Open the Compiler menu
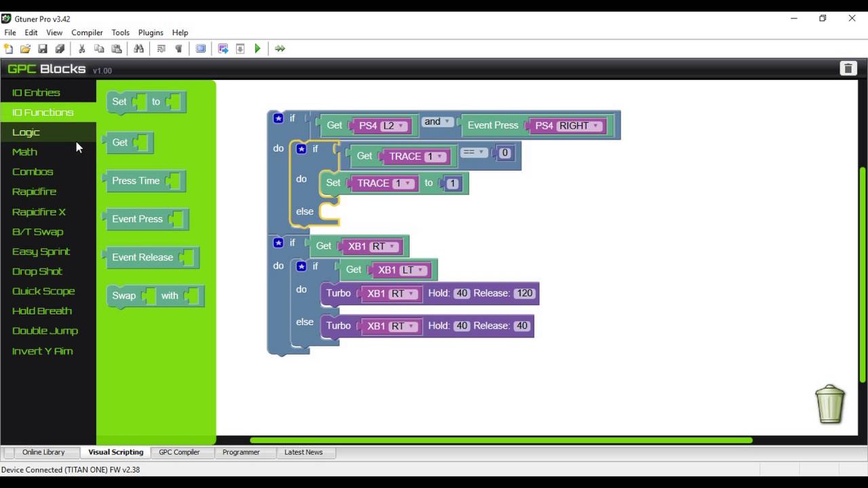The height and width of the screenshot is (488, 868). [x=87, y=33]
